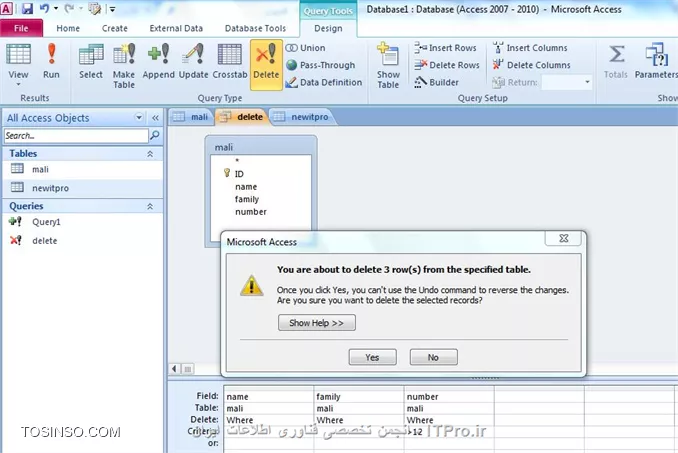The width and height of the screenshot is (678, 453).
Task: Select the mali table in navigation pane
Action: [x=82, y=169]
